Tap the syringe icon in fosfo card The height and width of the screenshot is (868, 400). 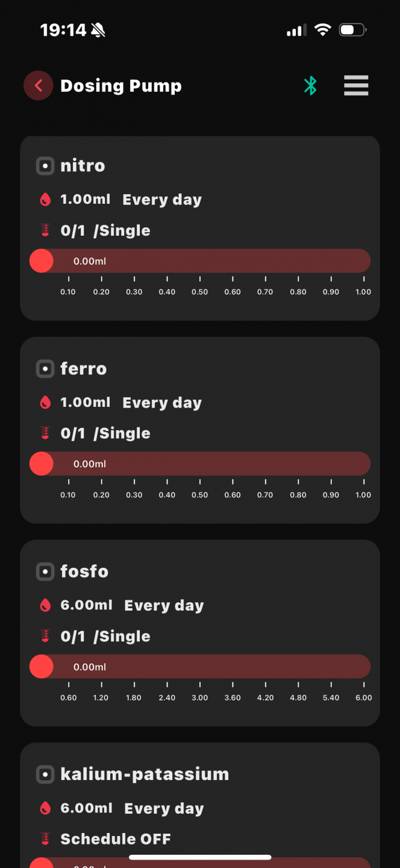45,637
